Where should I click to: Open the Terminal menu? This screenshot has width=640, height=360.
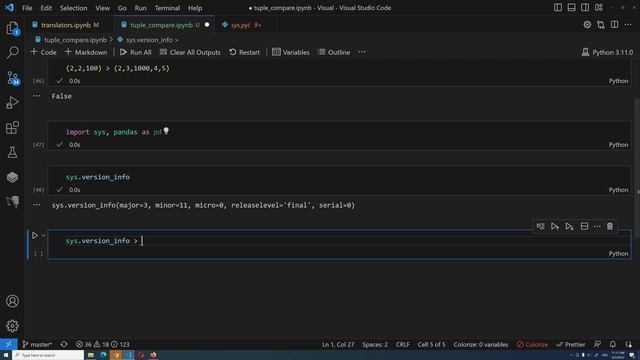pyautogui.click(x=167, y=8)
